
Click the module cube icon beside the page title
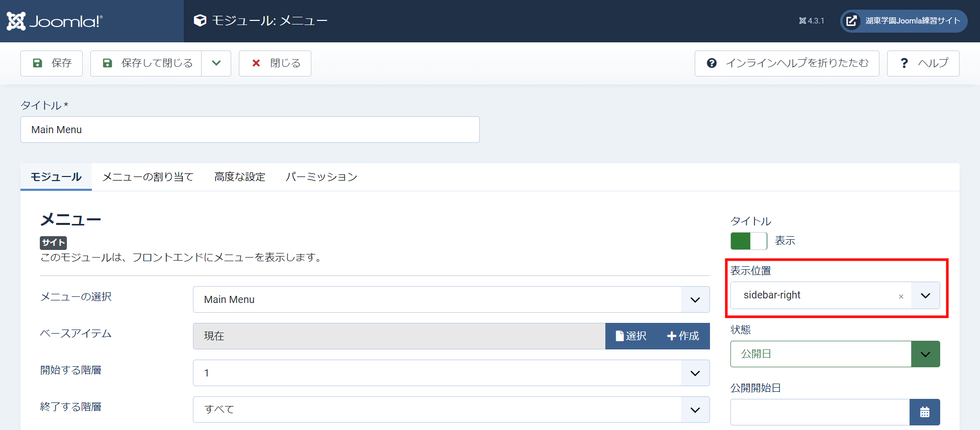[x=200, y=20]
